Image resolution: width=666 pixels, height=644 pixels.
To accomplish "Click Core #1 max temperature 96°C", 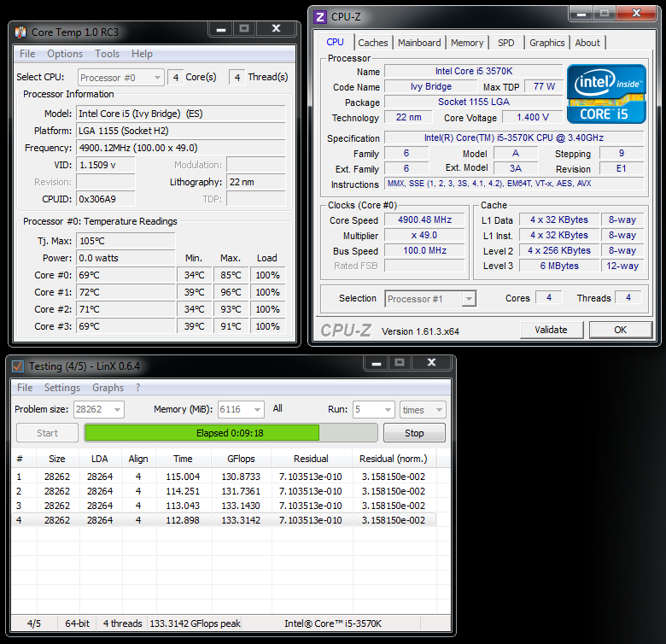I will (x=231, y=292).
